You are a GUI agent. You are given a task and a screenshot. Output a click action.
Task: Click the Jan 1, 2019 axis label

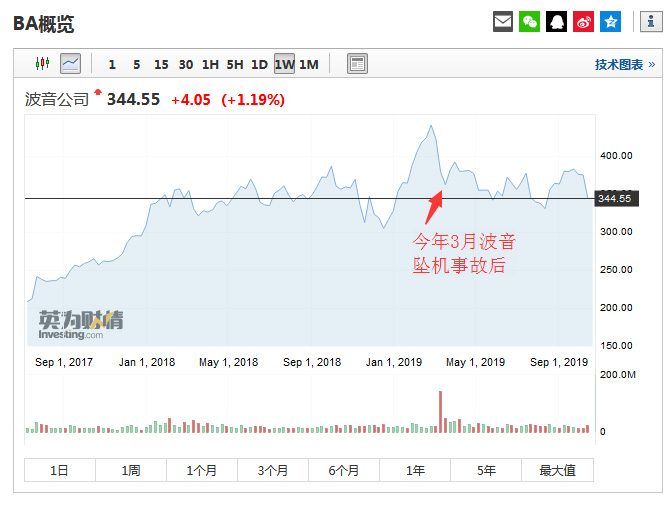[x=394, y=362]
